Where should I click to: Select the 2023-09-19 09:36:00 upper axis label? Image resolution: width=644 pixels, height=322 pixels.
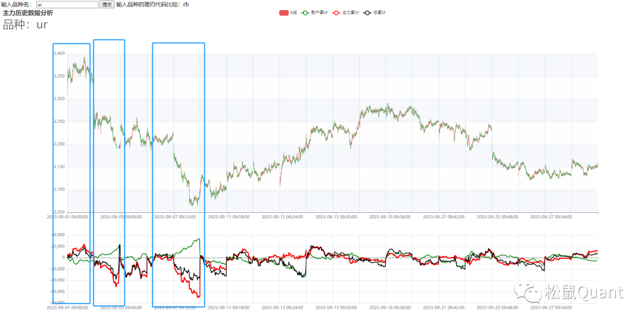point(391,217)
